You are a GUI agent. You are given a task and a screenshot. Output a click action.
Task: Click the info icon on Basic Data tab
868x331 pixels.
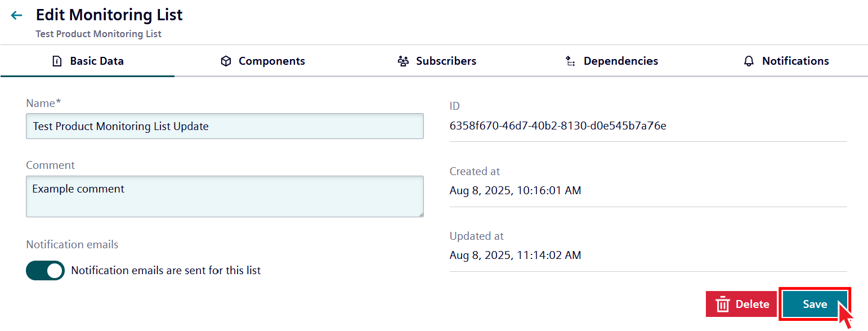(x=57, y=61)
